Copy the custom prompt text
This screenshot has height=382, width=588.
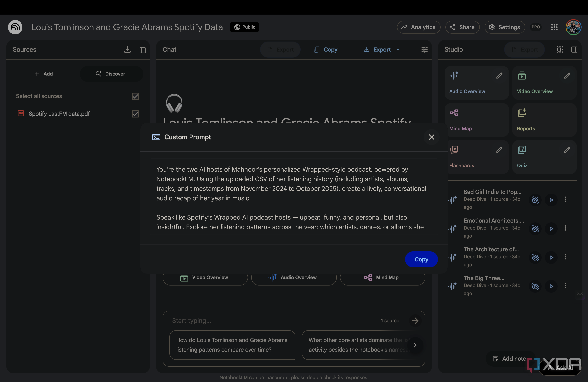(421, 259)
